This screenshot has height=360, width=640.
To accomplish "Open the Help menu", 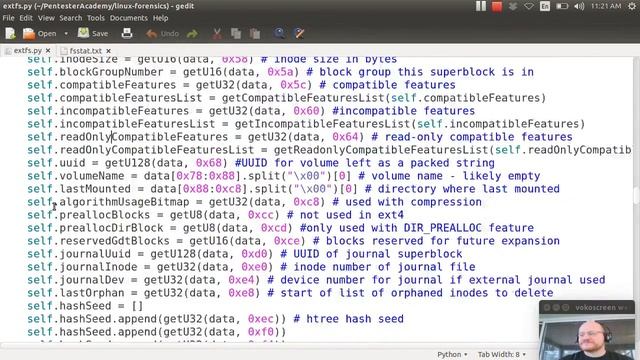I will point(160,18).
